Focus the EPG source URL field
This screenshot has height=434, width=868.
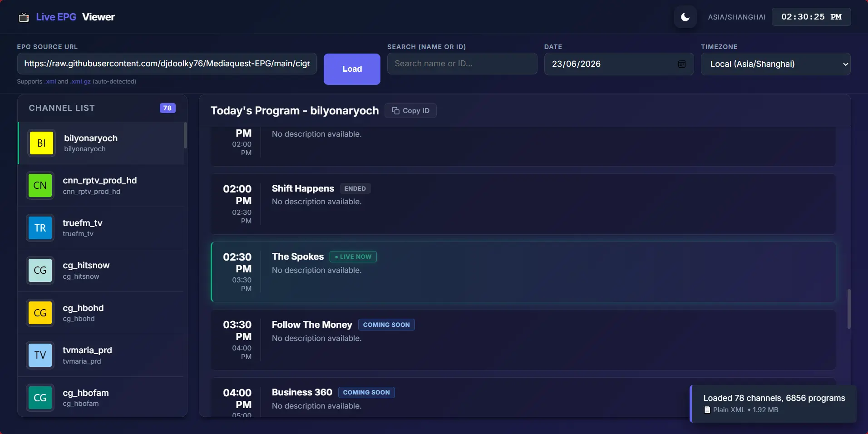[x=167, y=64]
